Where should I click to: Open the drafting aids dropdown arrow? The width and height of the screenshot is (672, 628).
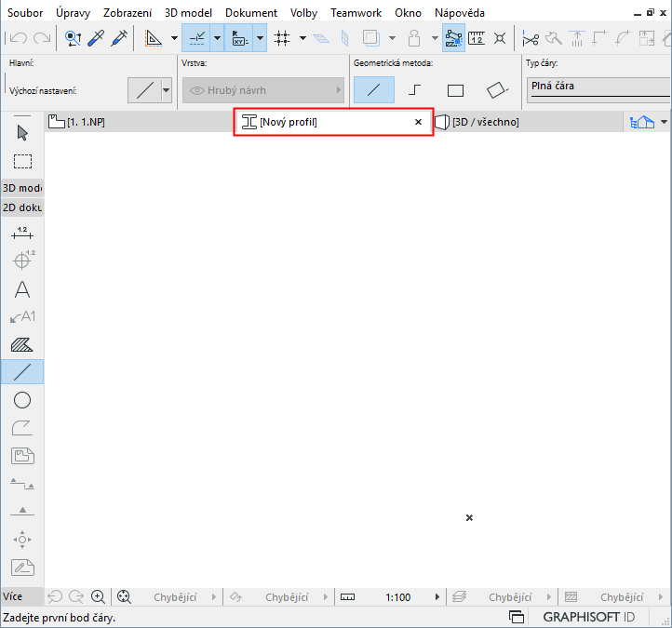(x=174, y=38)
